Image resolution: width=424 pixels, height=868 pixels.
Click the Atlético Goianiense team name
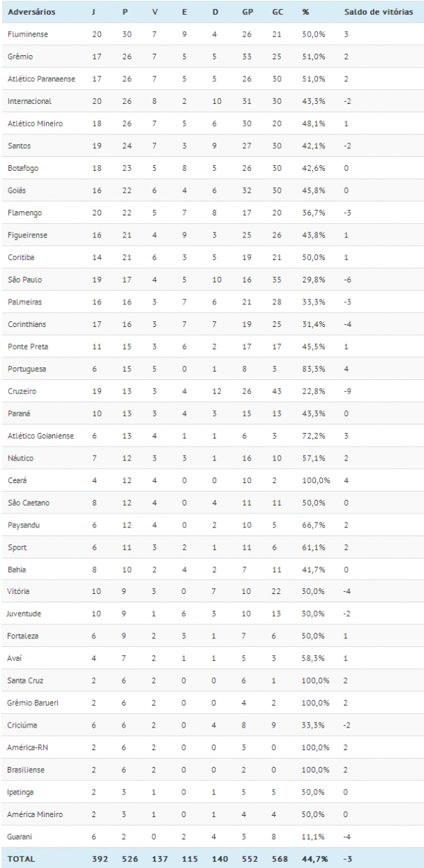tap(40, 436)
